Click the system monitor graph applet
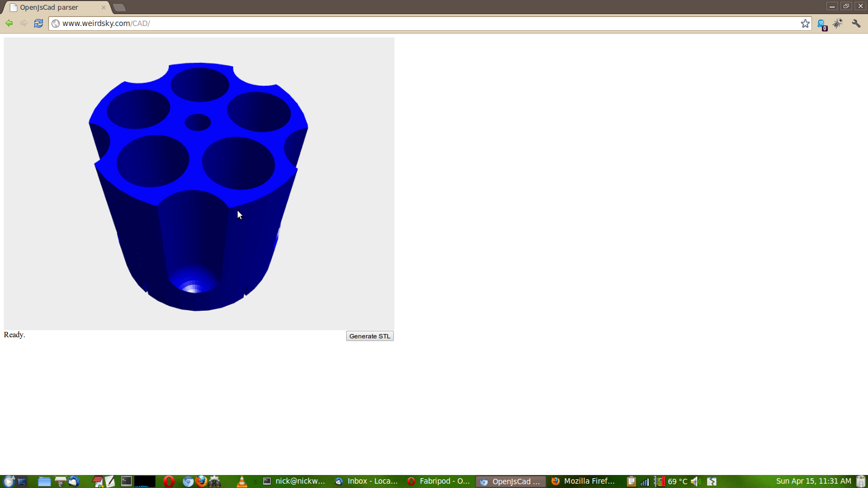Viewport: 868px width, 488px height. click(x=145, y=481)
